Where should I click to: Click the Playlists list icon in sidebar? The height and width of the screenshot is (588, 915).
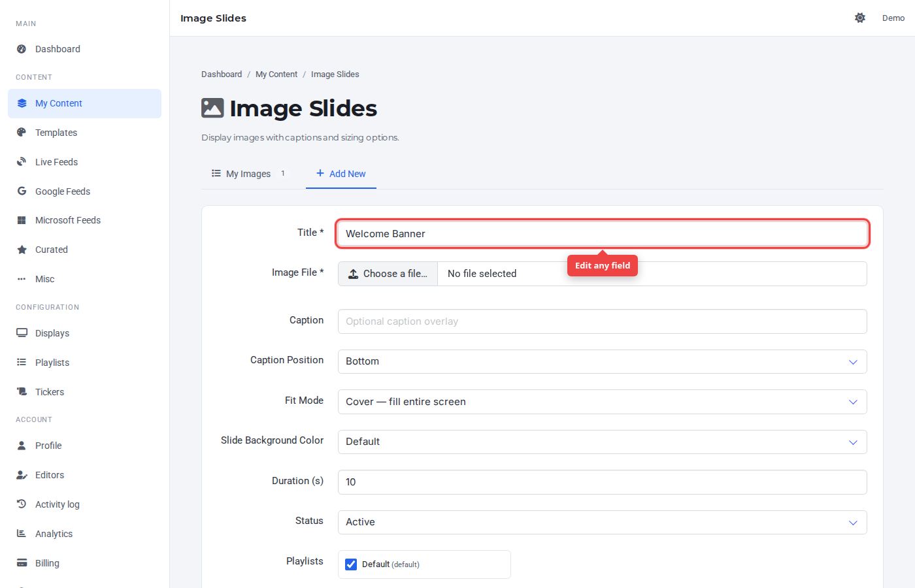[22, 363]
